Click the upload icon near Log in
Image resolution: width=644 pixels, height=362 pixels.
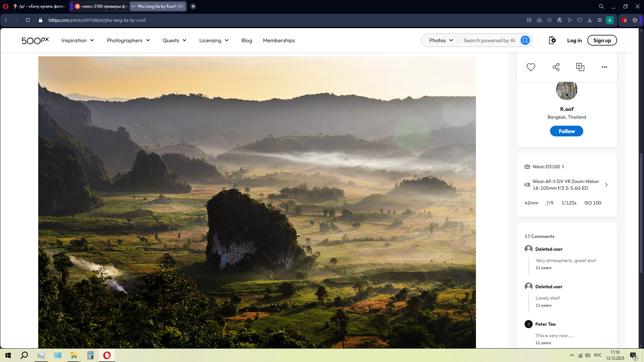(552, 40)
